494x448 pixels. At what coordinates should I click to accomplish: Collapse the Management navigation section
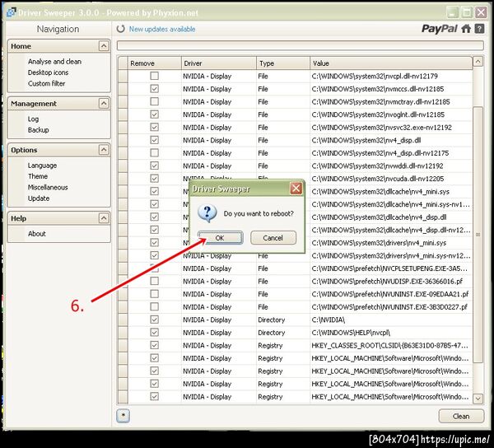click(x=104, y=103)
